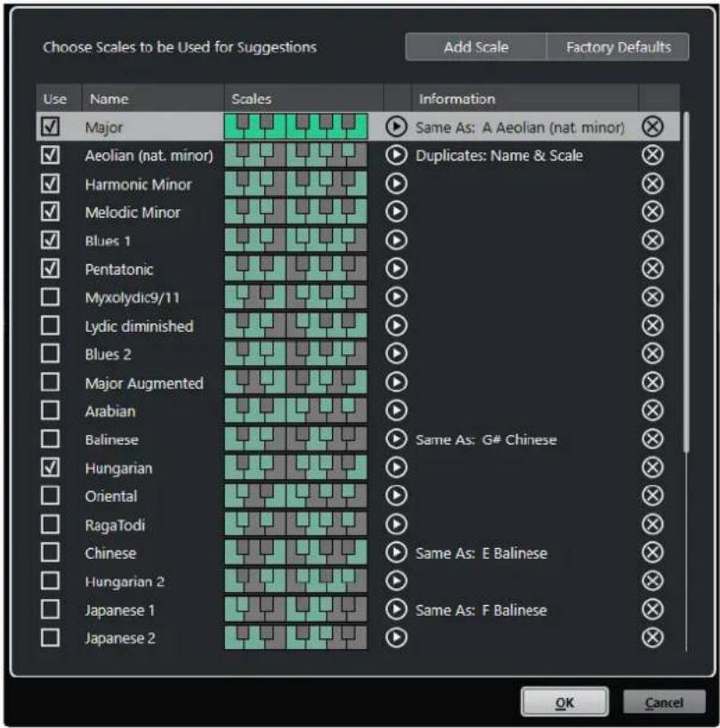
Task: Delete the Harmonic Minor scale
Action: coord(652,183)
